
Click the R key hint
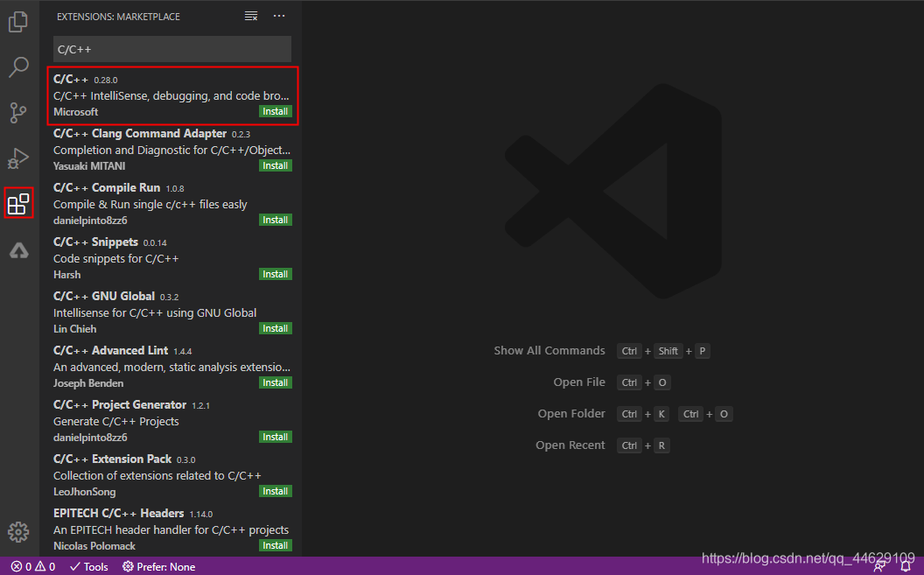[661, 445]
